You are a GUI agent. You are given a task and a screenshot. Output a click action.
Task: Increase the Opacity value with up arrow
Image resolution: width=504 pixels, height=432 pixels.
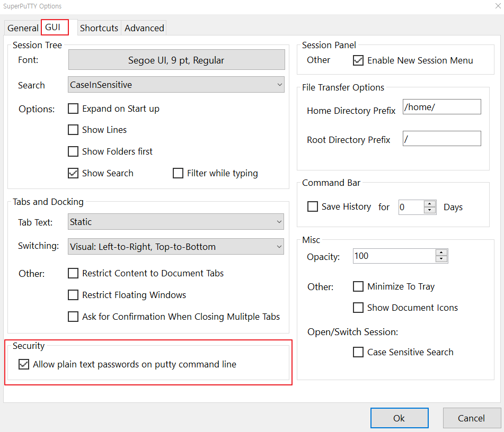tap(441, 253)
